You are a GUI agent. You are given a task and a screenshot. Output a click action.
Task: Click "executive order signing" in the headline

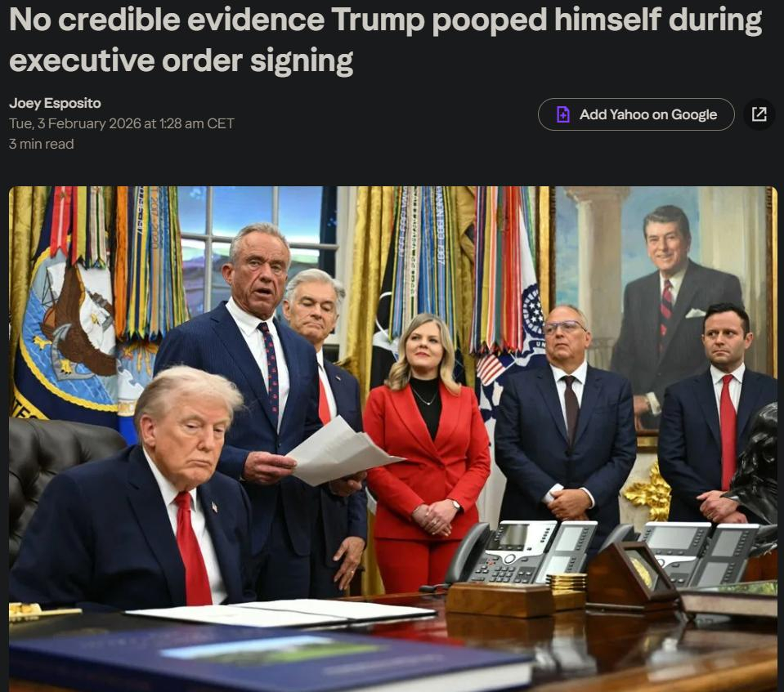pyautogui.click(x=181, y=61)
